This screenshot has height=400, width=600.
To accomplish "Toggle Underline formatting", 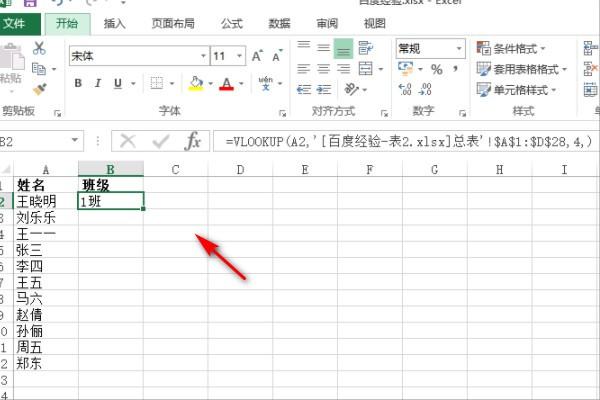I will 118,83.
